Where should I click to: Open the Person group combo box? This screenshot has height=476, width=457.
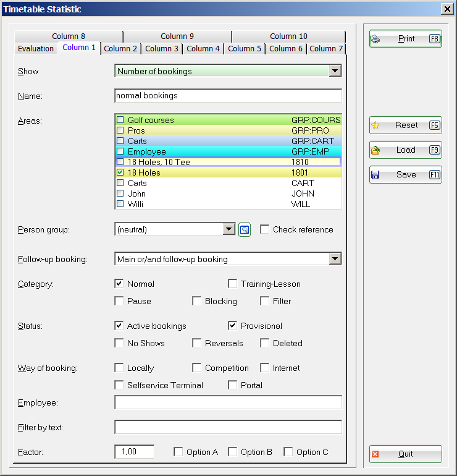point(229,229)
